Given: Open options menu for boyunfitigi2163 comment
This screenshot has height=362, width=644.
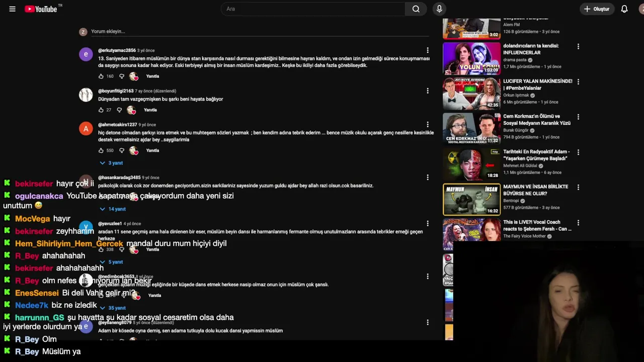Looking at the screenshot, I should point(428,91).
